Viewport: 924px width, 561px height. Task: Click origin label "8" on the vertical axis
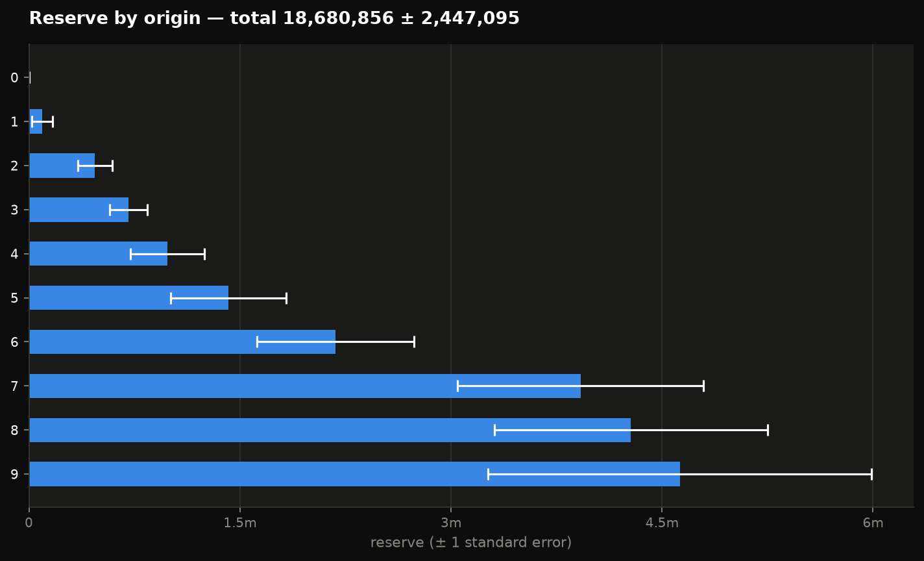point(14,430)
